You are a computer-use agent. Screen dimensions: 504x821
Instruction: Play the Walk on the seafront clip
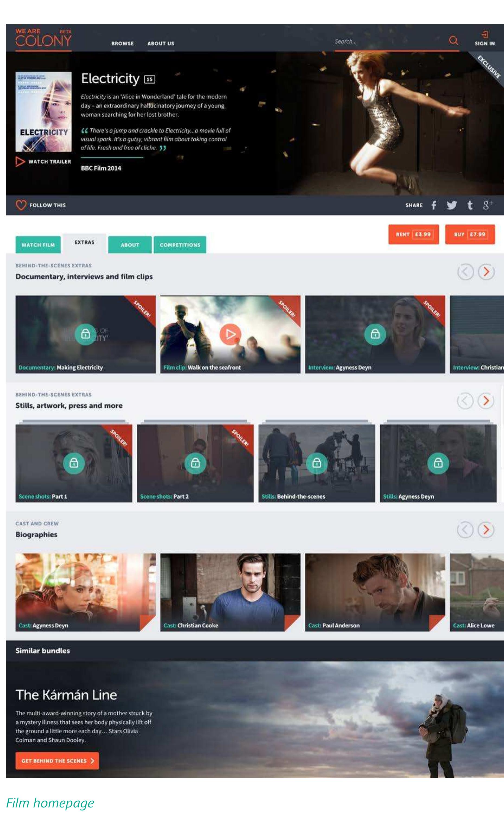click(x=230, y=334)
